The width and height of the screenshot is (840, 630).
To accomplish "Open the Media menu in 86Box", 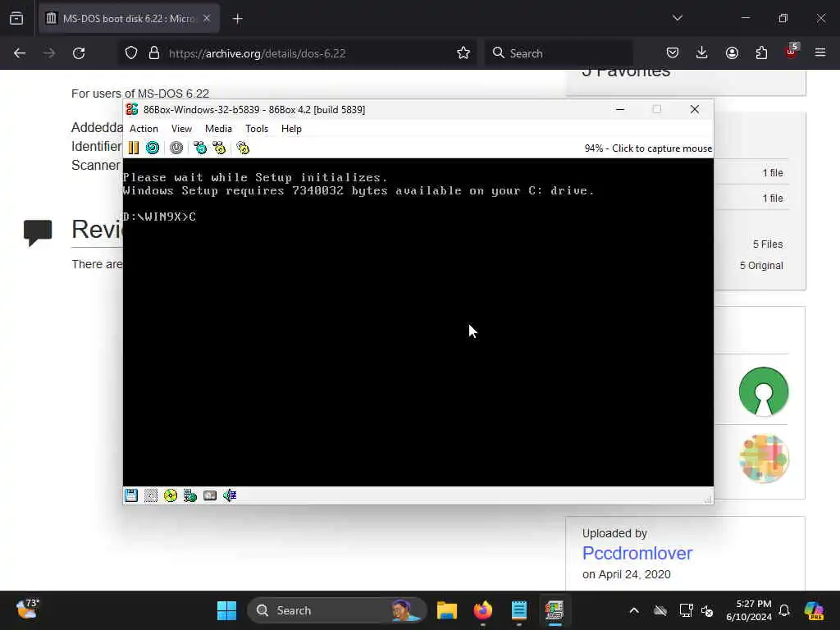I will 218,129.
